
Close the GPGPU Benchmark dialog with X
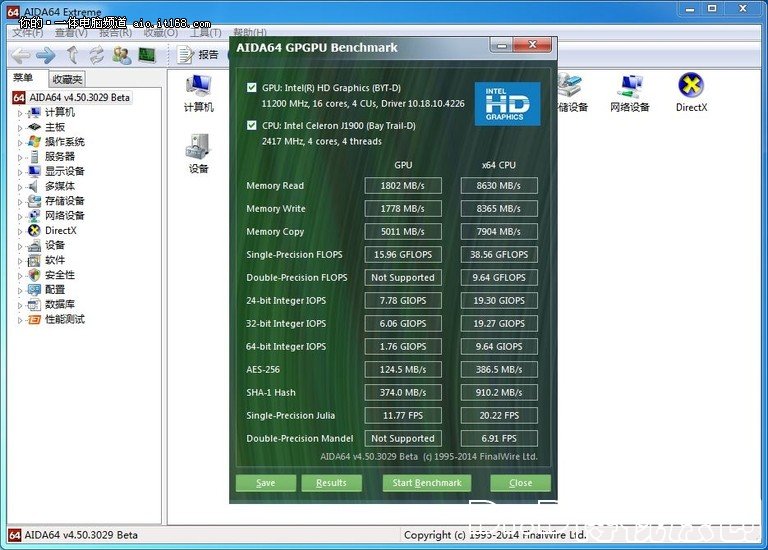coord(532,45)
